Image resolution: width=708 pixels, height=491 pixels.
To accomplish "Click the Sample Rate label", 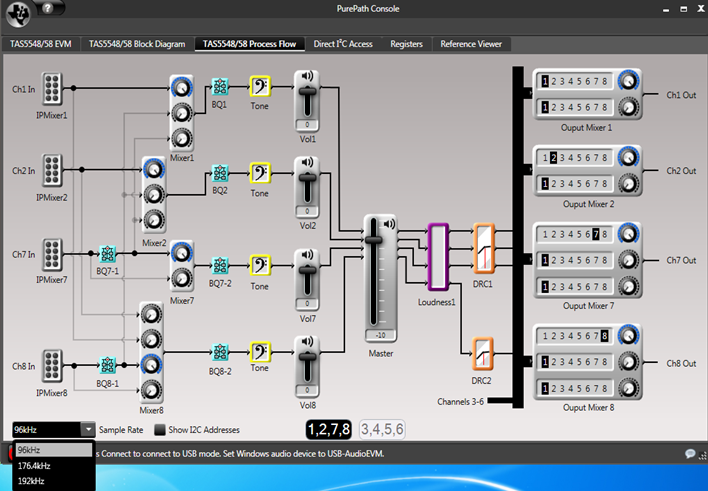I will click(121, 430).
